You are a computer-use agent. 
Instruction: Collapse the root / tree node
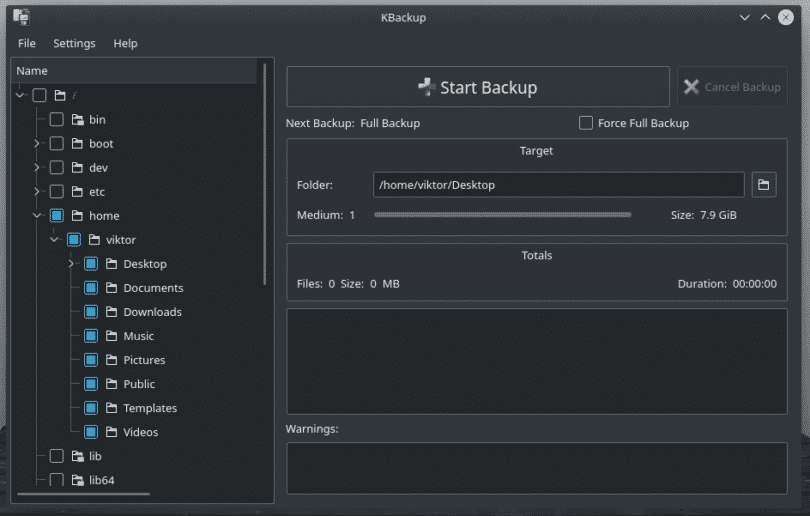pyautogui.click(x=20, y=96)
